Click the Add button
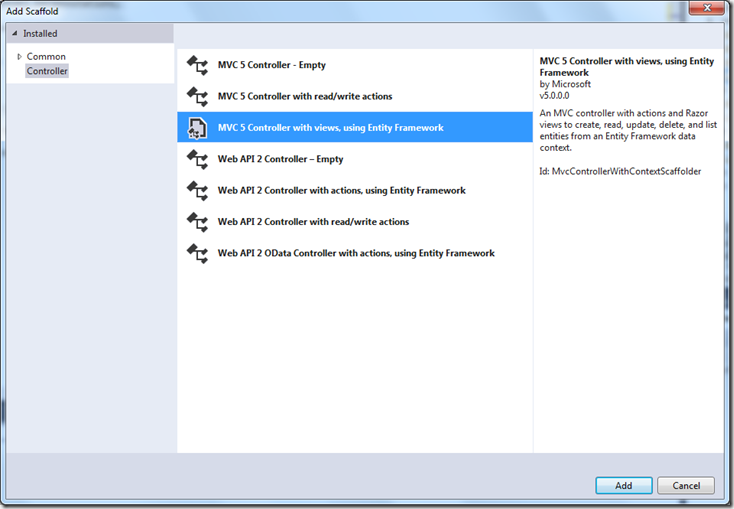Image resolution: width=734 pixels, height=509 pixels. 624,486
